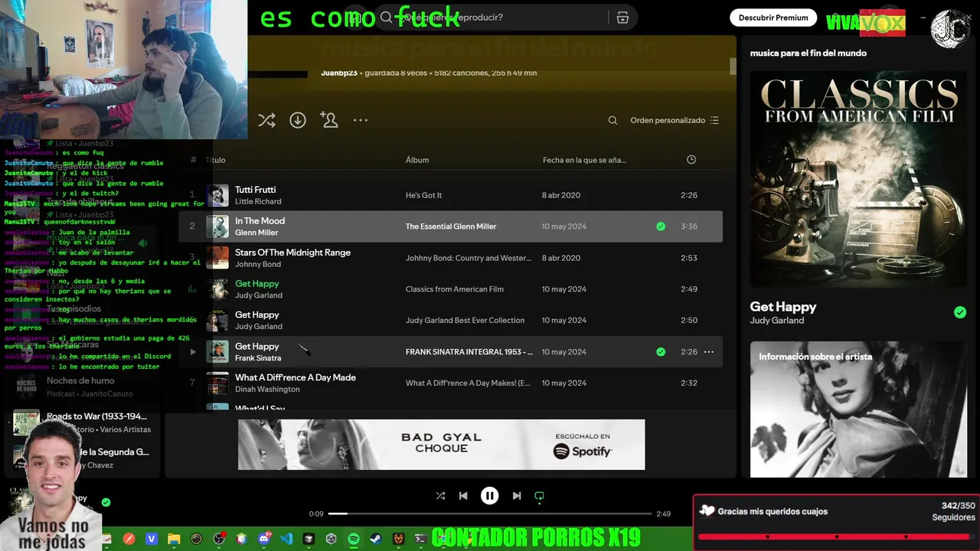
Task: Click the Descubrir Premium button
Action: point(773,18)
